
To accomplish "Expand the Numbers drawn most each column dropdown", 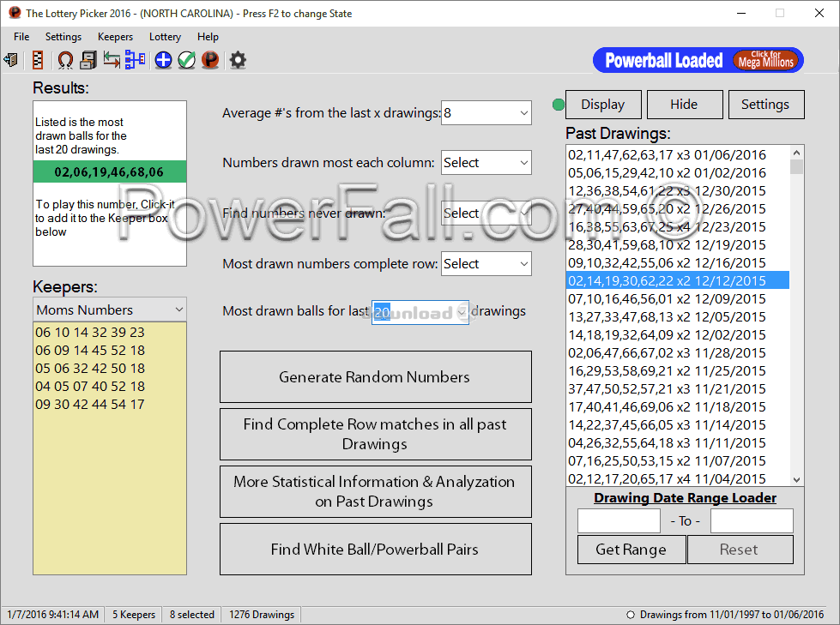I will 524,163.
